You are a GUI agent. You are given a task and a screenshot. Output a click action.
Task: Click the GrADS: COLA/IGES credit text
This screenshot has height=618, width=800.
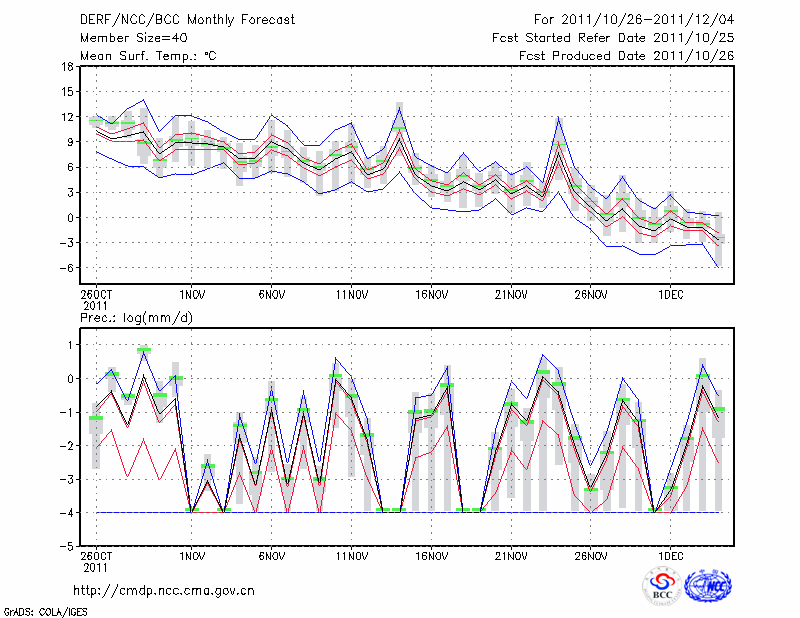pyautogui.click(x=45, y=610)
